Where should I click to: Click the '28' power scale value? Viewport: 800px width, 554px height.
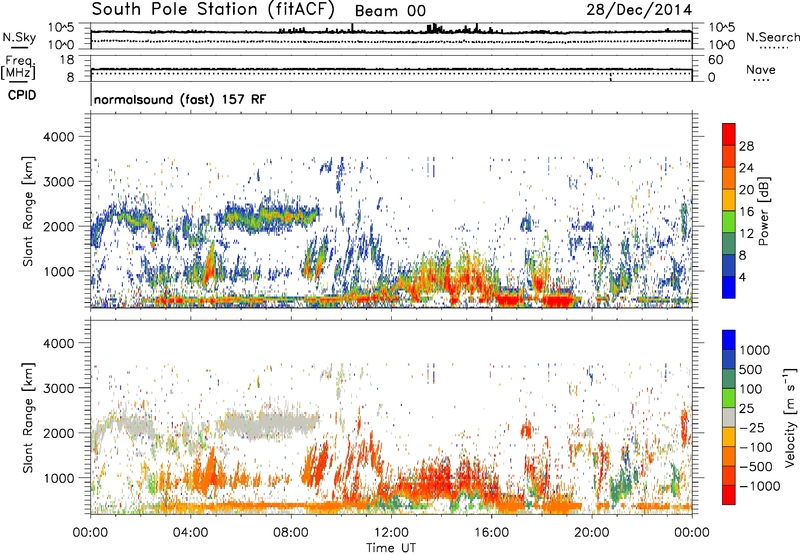pos(746,146)
